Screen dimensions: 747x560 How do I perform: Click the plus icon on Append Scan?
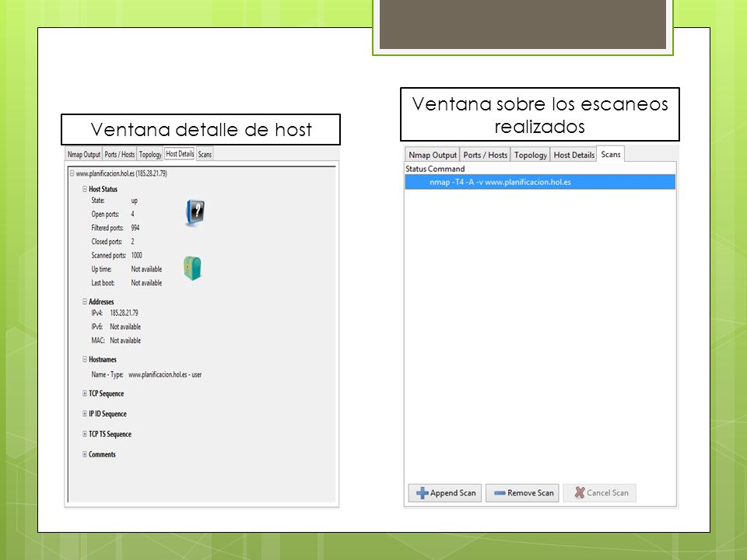[x=422, y=493]
